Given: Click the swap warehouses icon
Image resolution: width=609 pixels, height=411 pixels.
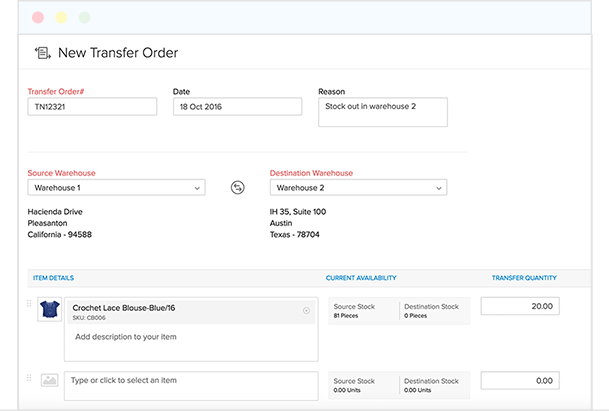Looking at the screenshot, I should click(x=237, y=187).
